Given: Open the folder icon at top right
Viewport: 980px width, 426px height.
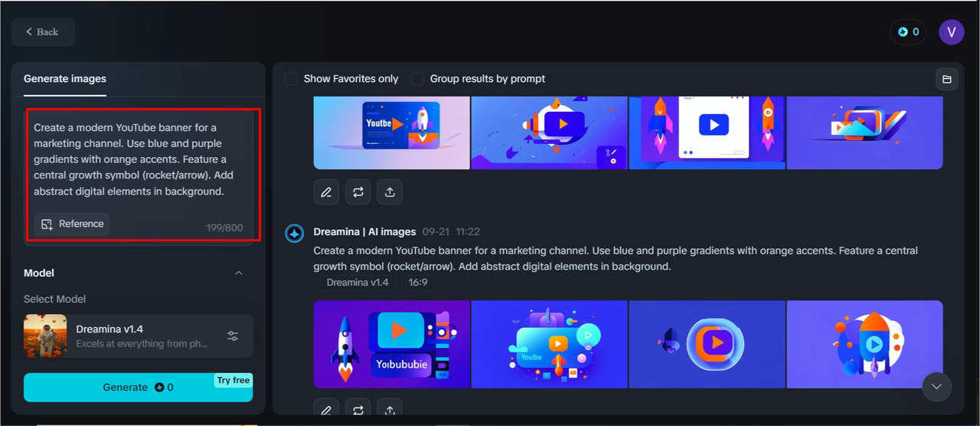Looking at the screenshot, I should tap(947, 79).
